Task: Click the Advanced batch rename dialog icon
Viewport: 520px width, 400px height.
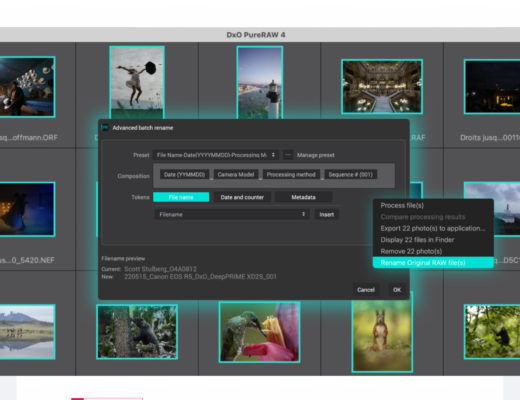Action: [x=105, y=128]
